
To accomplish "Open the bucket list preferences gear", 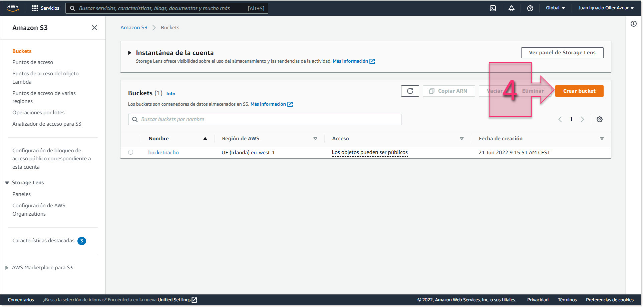I will (600, 119).
